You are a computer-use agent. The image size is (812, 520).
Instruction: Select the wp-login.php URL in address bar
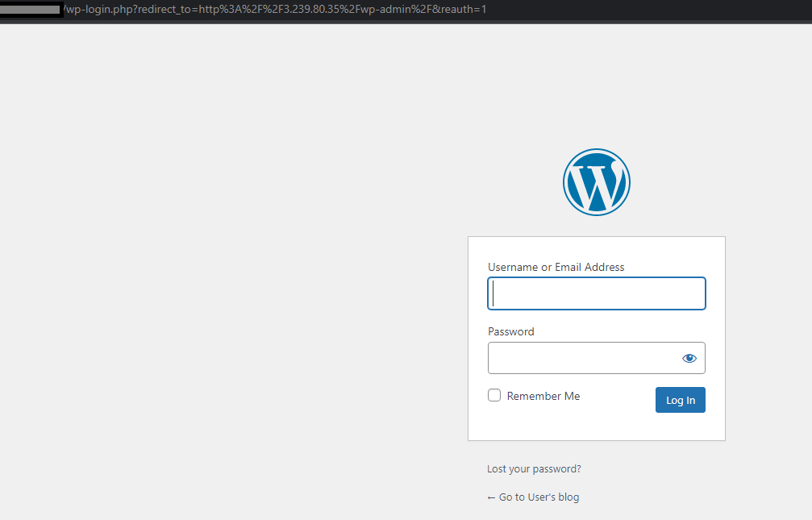coord(275,10)
